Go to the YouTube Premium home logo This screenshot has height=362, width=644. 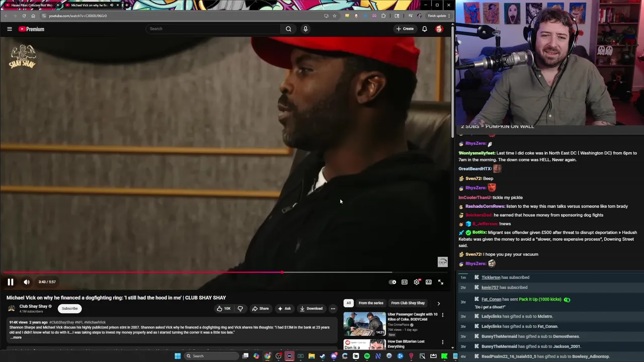[x=32, y=29]
